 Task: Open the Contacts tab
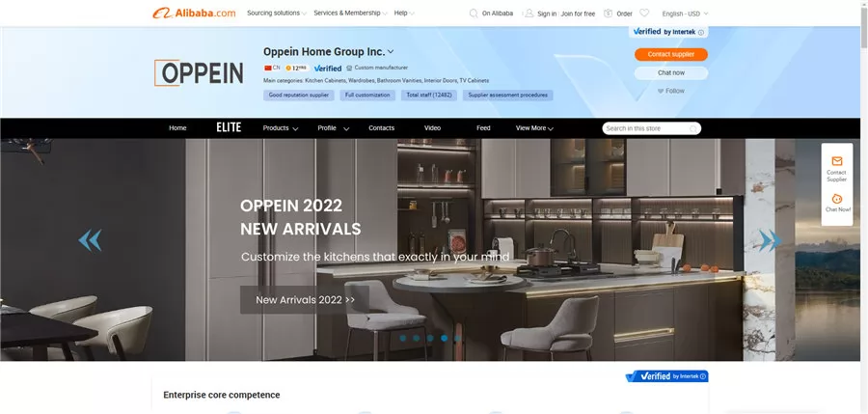381,128
